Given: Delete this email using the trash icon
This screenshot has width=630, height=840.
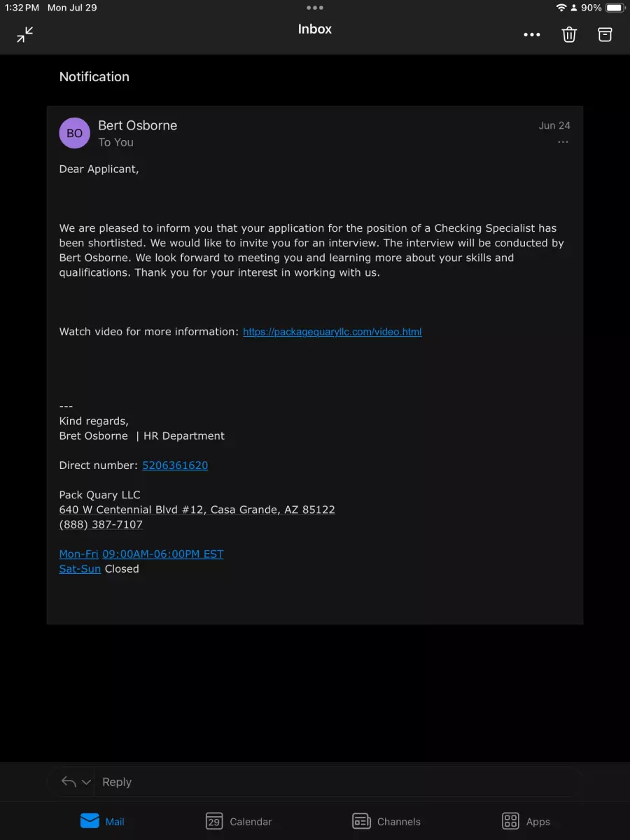Looking at the screenshot, I should pyautogui.click(x=569, y=34).
